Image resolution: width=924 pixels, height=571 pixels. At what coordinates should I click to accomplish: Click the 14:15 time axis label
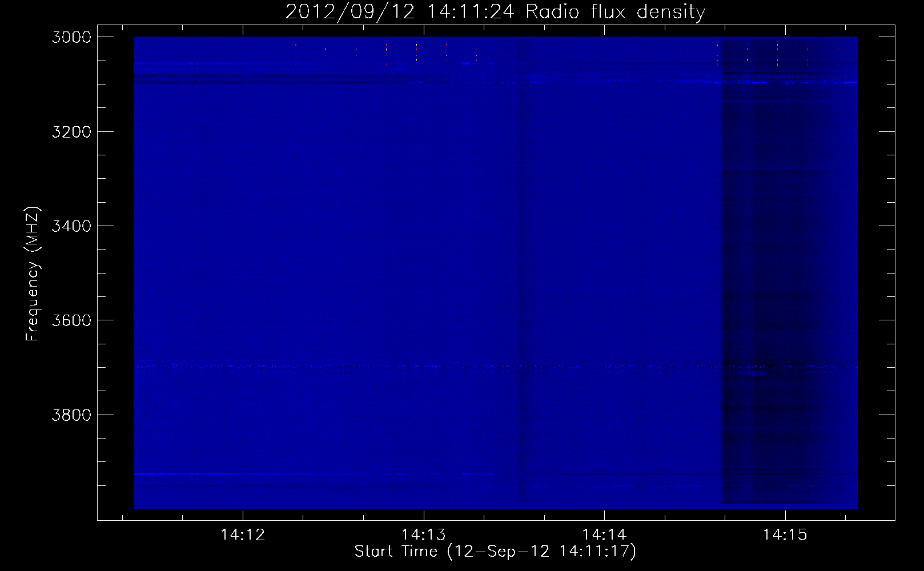click(x=785, y=535)
